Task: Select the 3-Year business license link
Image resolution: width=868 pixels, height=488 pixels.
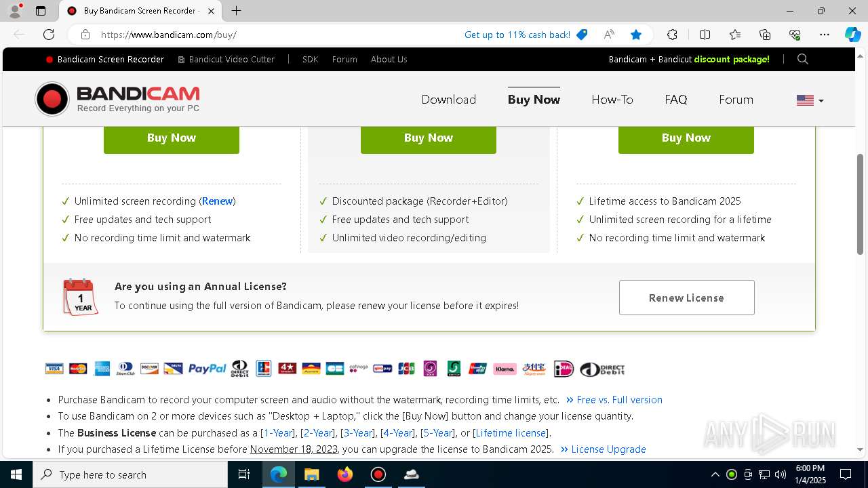Action: point(358,433)
